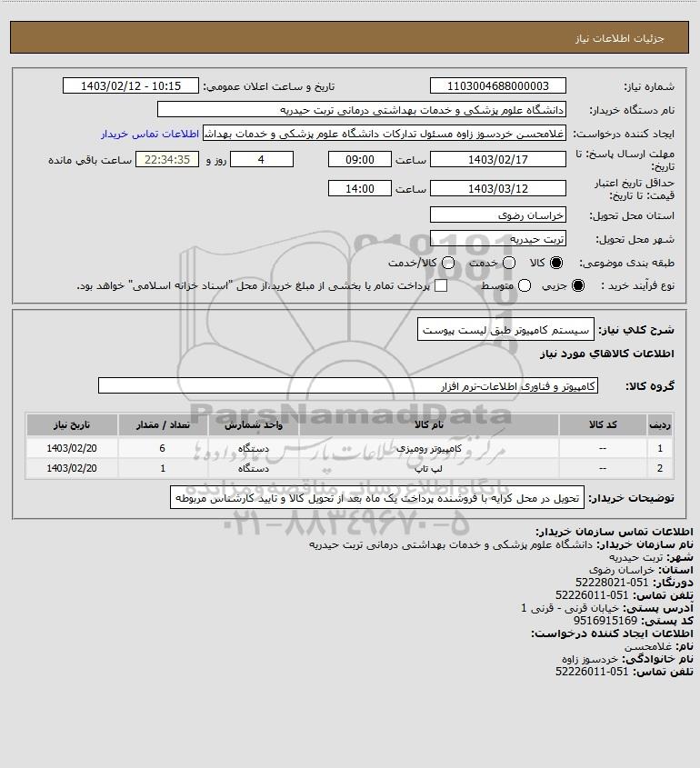Select the لپ تاپ item cell

428,469
